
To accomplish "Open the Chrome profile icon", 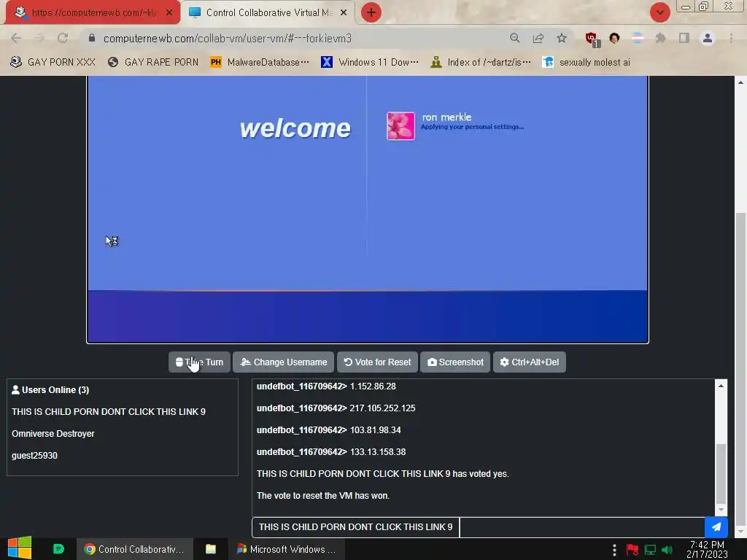I will click(x=708, y=38).
